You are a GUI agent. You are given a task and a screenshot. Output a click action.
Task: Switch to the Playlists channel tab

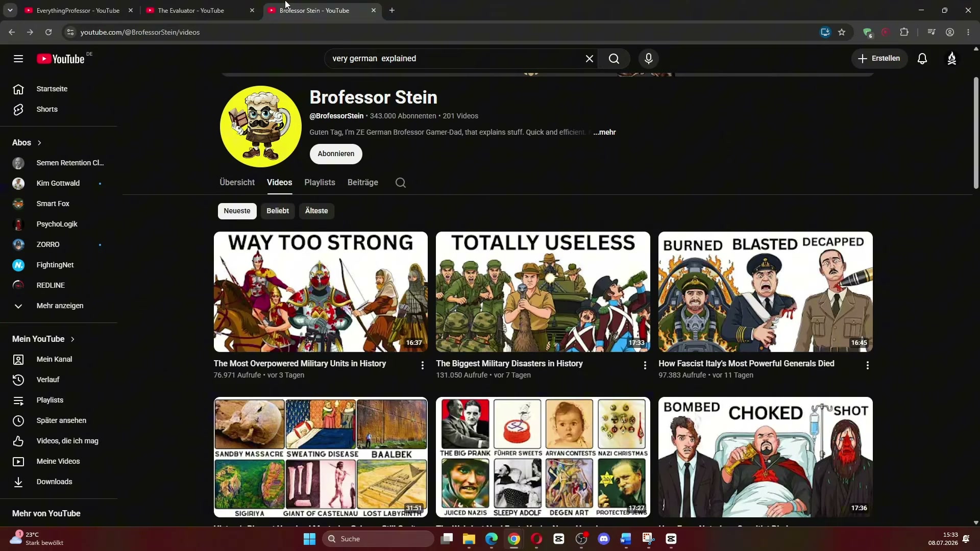point(320,183)
